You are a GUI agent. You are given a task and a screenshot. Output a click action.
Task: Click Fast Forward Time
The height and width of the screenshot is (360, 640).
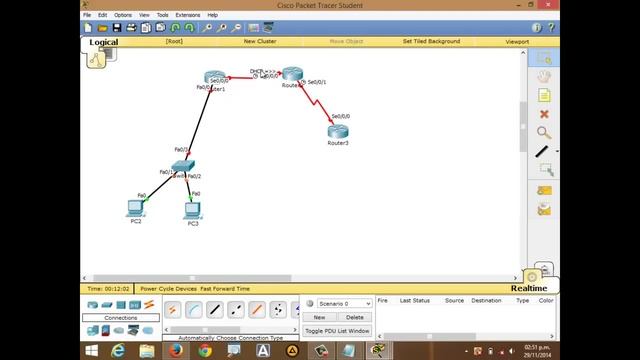225,289
